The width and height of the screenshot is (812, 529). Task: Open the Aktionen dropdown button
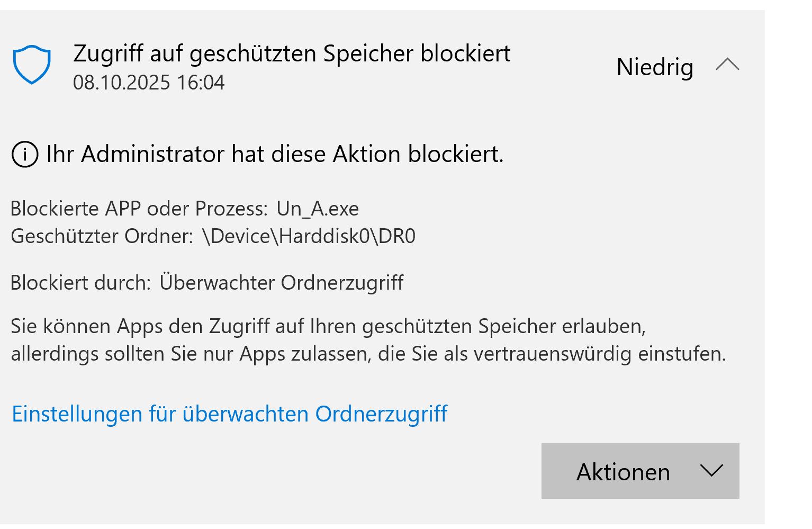pos(639,471)
